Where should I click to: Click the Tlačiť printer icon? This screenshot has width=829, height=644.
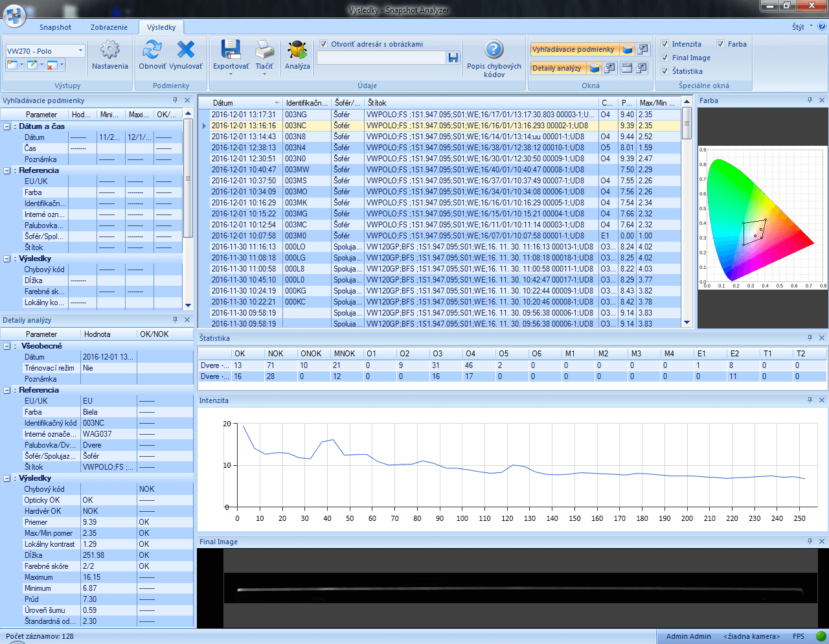point(264,50)
